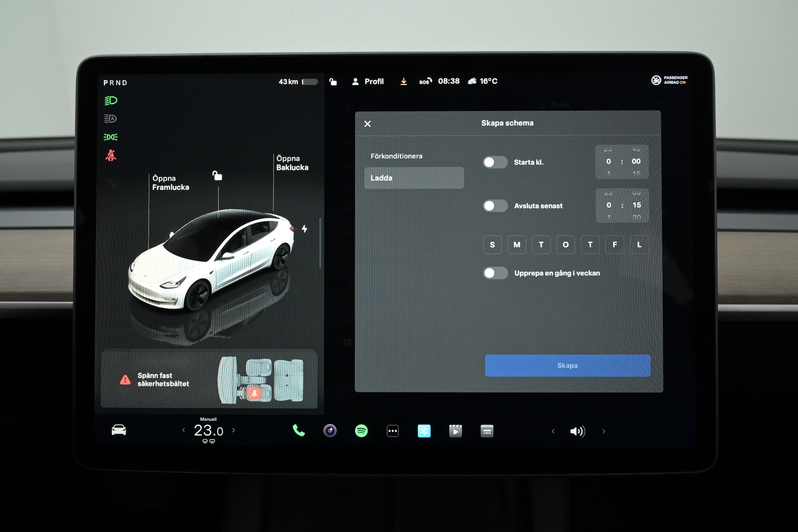The width and height of the screenshot is (798, 532).
Task: Toggle Upprepa en gång i veckan
Action: (495, 273)
